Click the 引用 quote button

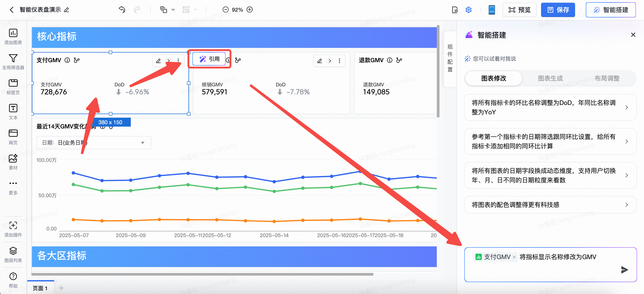(209, 59)
